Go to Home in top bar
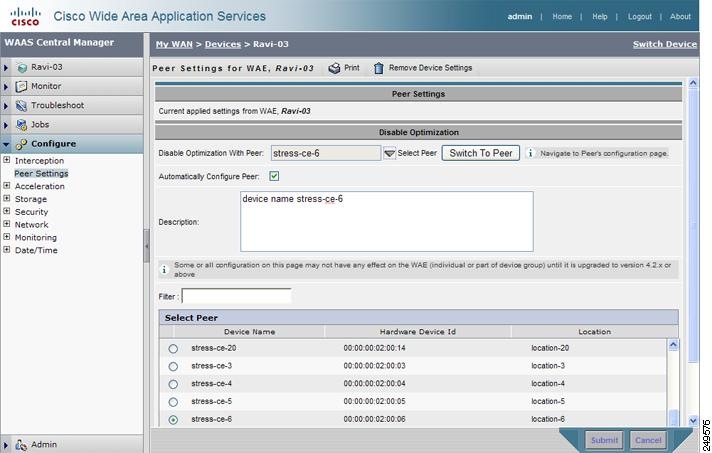This screenshot has width=712, height=453. point(562,16)
